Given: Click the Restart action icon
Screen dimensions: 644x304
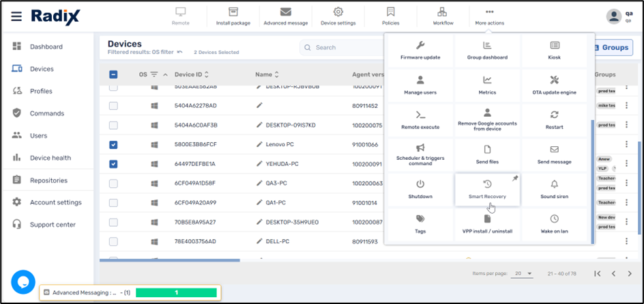Looking at the screenshot, I should (x=554, y=115).
